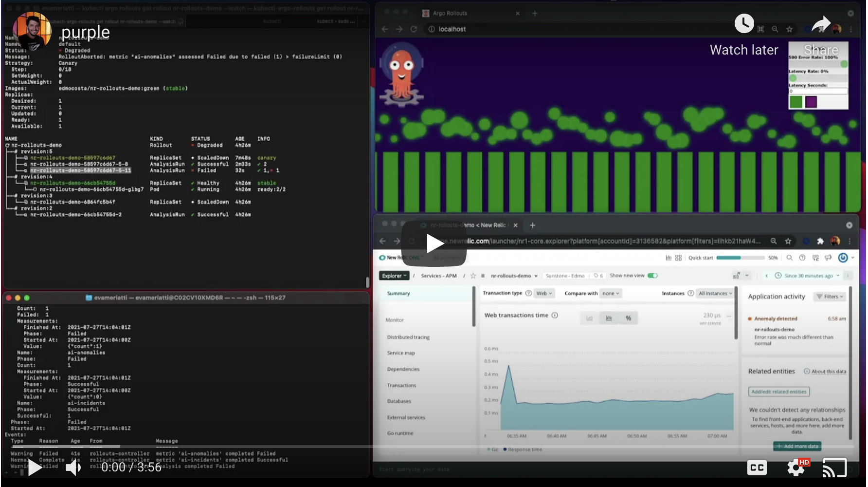Seek along the video progress bar

click(x=433, y=446)
